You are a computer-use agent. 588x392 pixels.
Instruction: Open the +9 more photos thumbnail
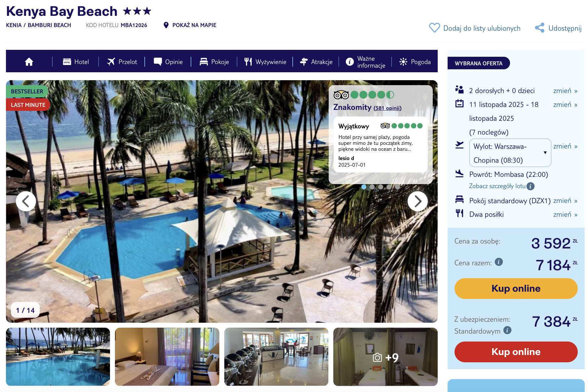coord(386,357)
